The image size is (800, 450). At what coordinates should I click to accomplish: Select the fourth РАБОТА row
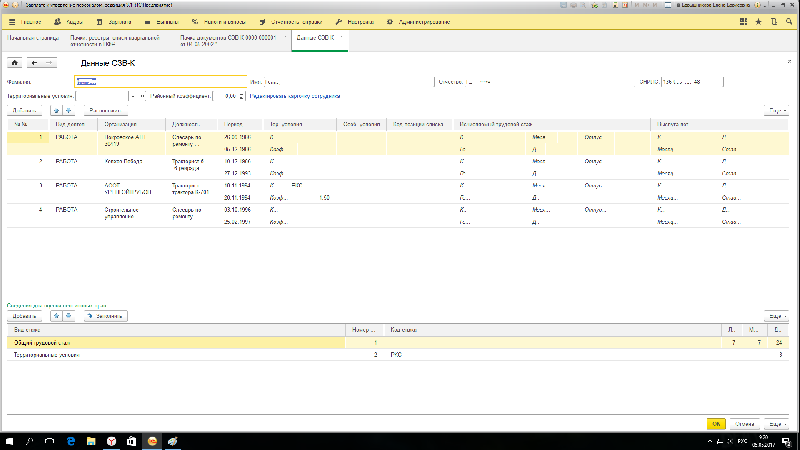[398, 216]
